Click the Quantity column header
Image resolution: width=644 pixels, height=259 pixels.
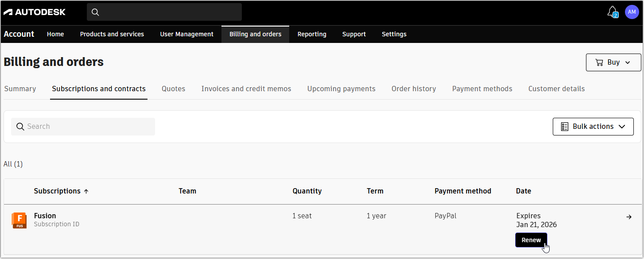[307, 191]
